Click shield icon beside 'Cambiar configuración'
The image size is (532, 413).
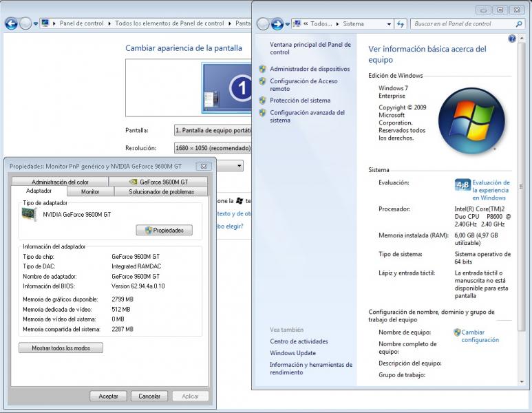point(457,332)
